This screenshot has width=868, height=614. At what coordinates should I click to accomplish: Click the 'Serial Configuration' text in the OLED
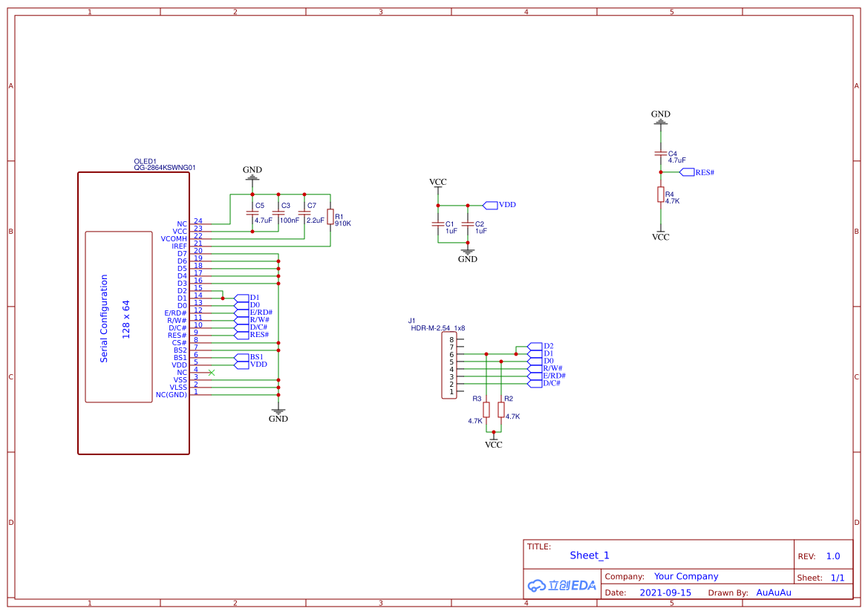[x=104, y=319]
